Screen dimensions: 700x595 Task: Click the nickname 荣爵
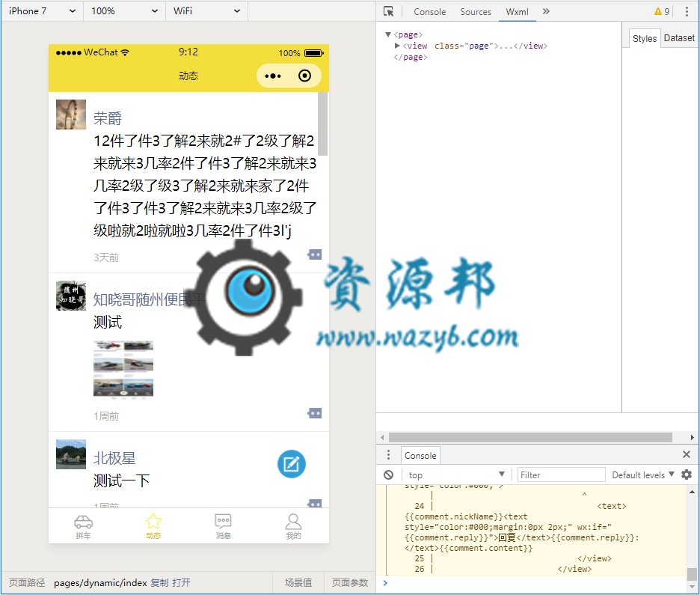[x=108, y=118]
